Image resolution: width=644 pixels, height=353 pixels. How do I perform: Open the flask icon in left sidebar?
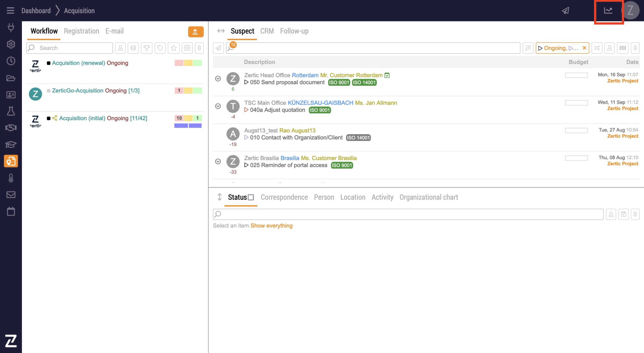(11, 111)
